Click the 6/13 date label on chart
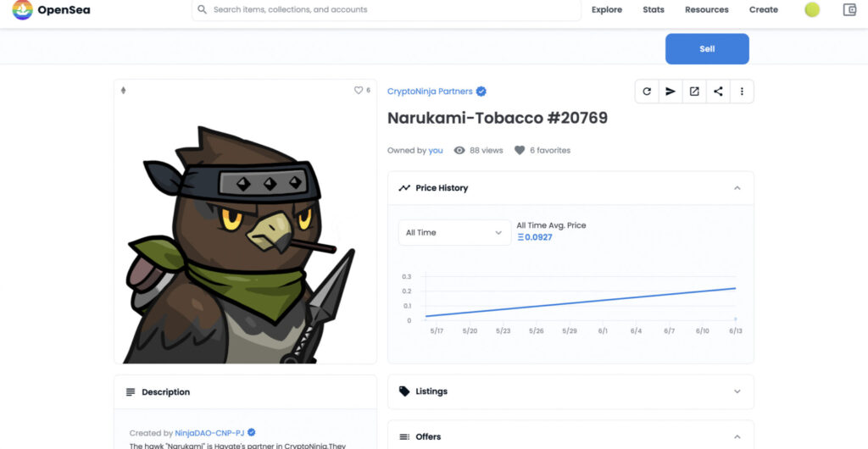 [x=735, y=330]
